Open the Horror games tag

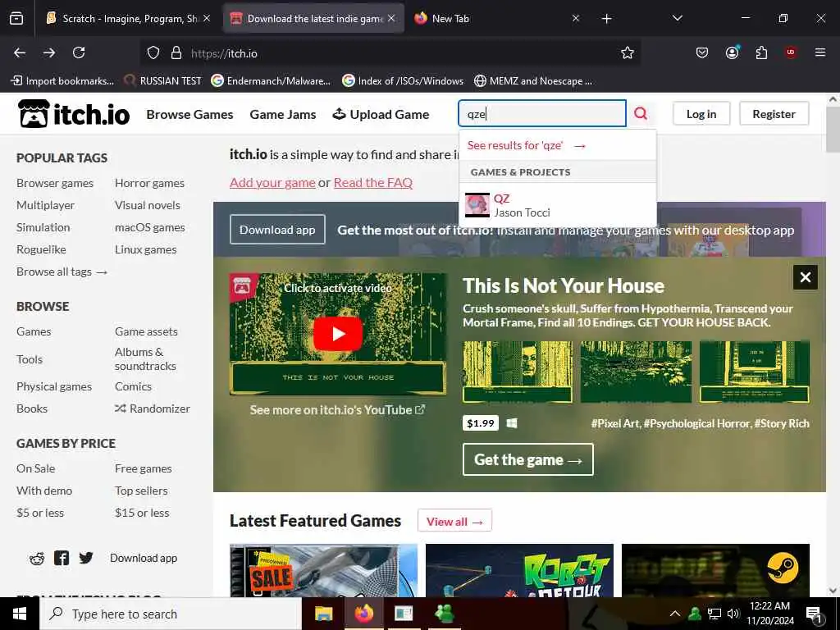tap(149, 183)
